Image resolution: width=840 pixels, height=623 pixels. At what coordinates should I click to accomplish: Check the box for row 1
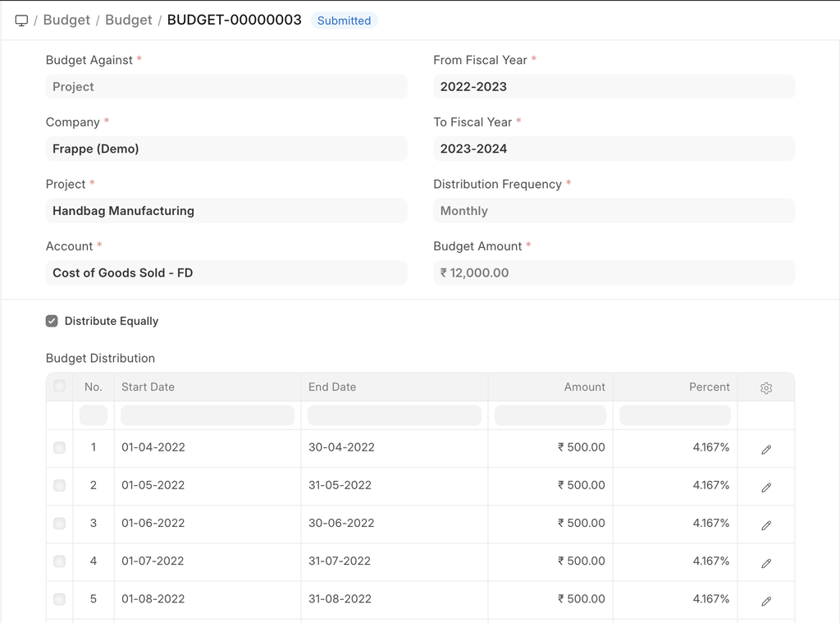point(59,447)
